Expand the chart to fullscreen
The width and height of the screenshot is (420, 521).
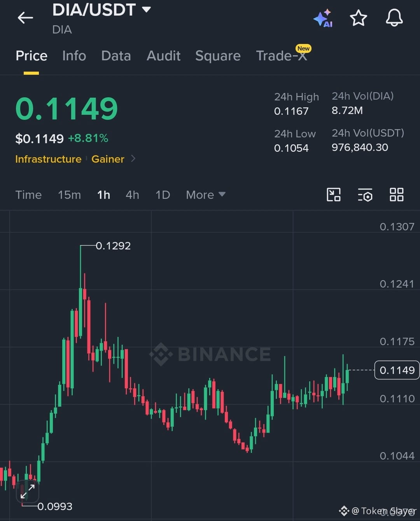(x=27, y=491)
